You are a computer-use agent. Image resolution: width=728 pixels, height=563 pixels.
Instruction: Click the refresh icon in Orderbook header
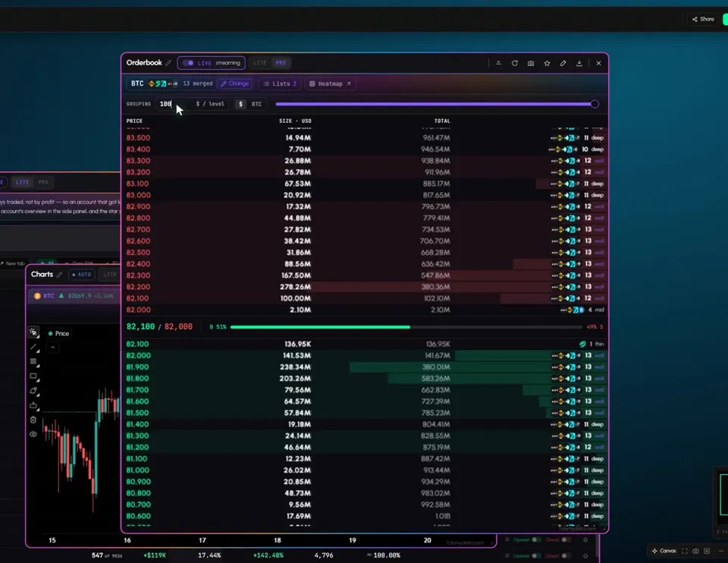tap(514, 63)
